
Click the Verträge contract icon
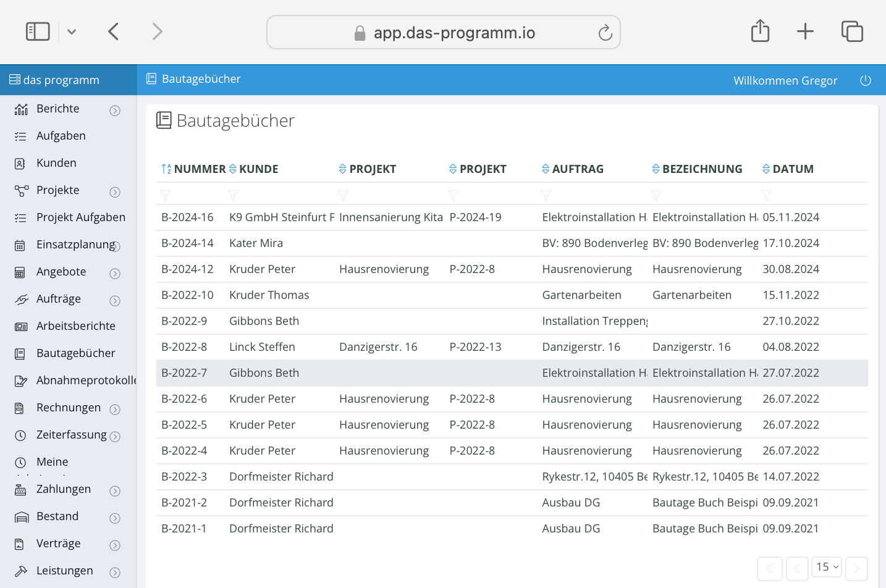(x=19, y=544)
